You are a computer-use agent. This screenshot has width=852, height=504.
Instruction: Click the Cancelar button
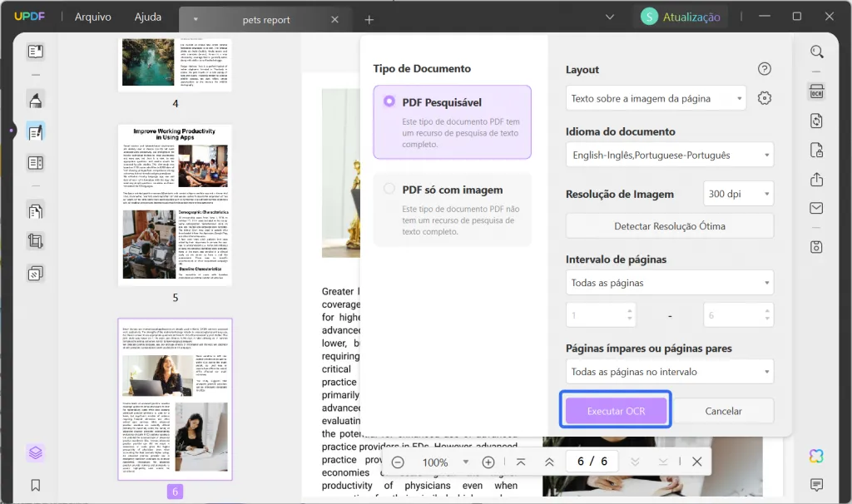pyautogui.click(x=723, y=411)
